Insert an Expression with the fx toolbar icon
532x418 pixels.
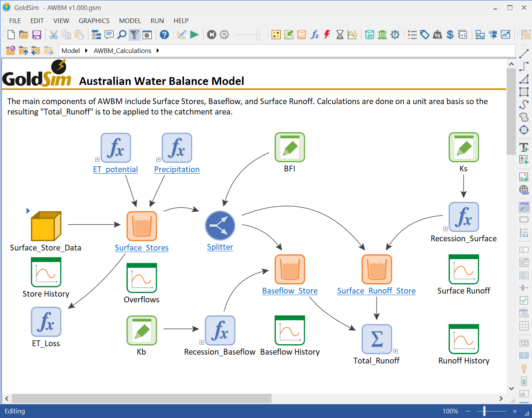click(x=315, y=35)
